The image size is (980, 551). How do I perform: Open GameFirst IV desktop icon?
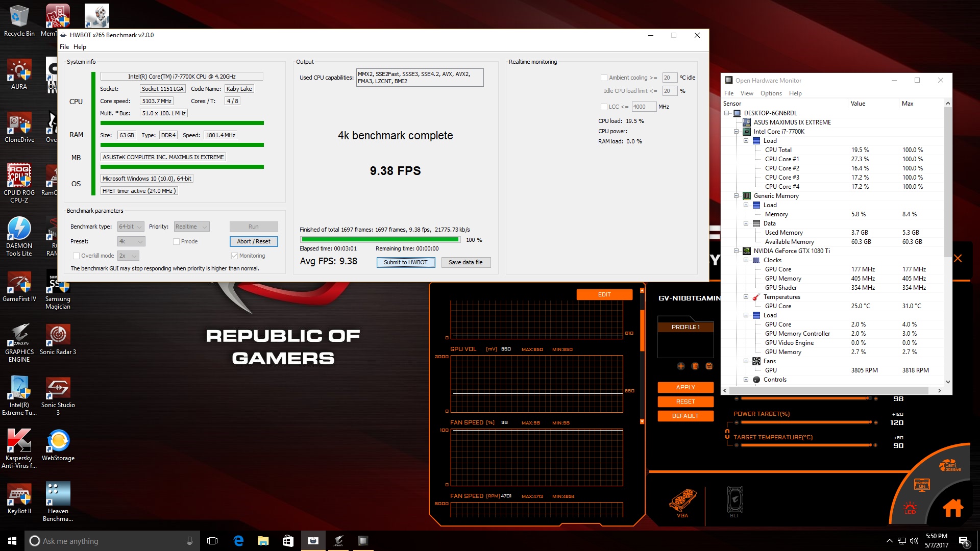pyautogui.click(x=19, y=286)
